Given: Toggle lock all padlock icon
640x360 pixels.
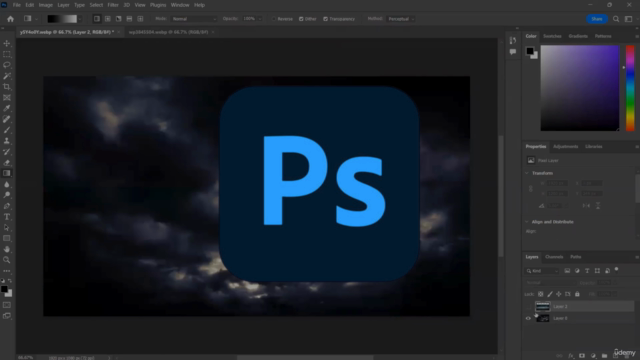Looking at the screenshot, I should (x=577, y=294).
